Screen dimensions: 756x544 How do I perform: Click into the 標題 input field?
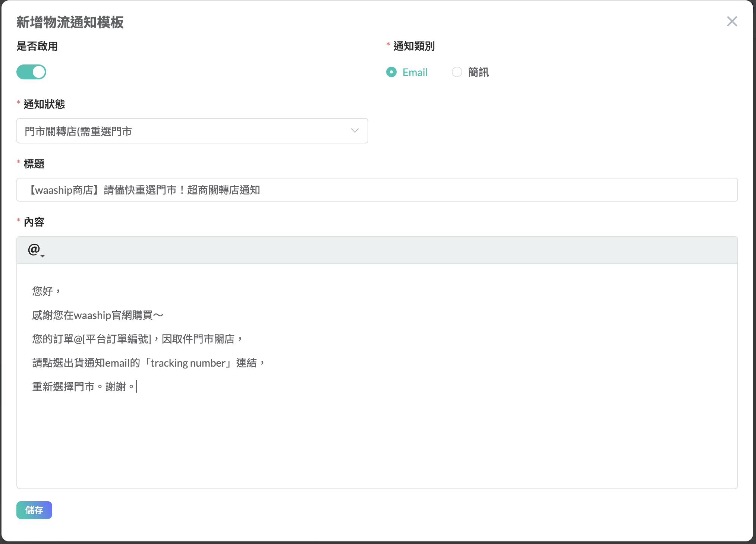(x=377, y=190)
